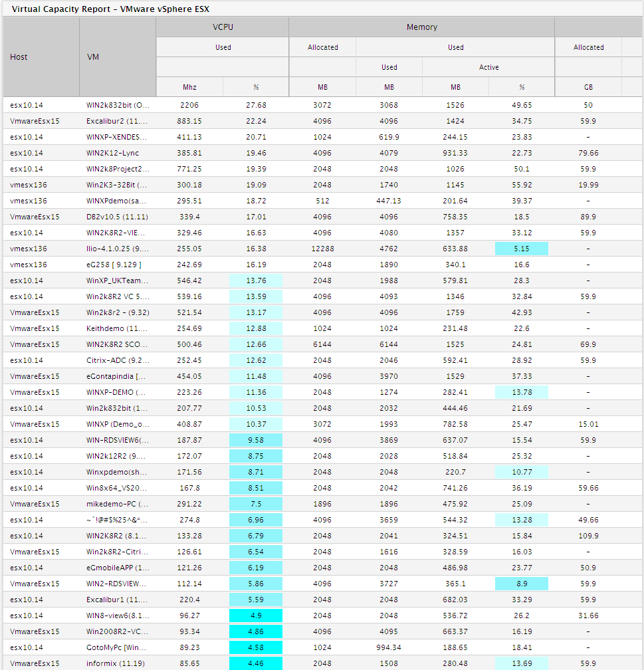Select the VCPU group header
The image size is (644, 670).
pos(223,27)
